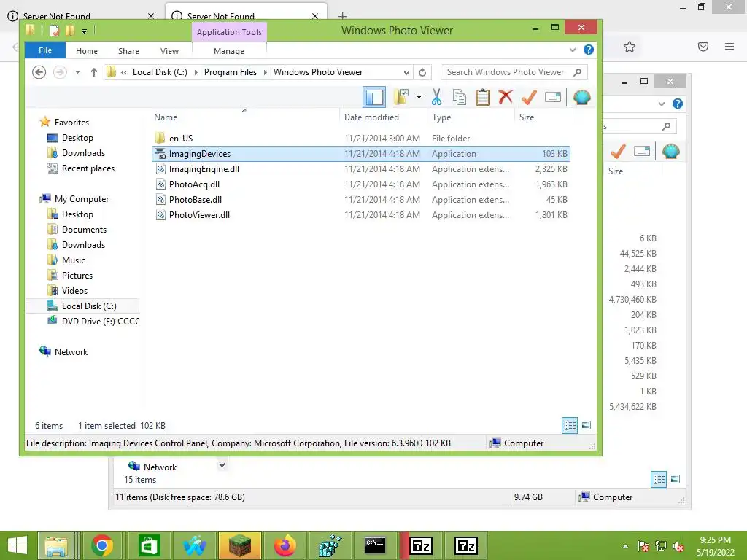This screenshot has width=747, height=560.
Task: Open the Manage ribbon tab
Action: [x=229, y=51]
